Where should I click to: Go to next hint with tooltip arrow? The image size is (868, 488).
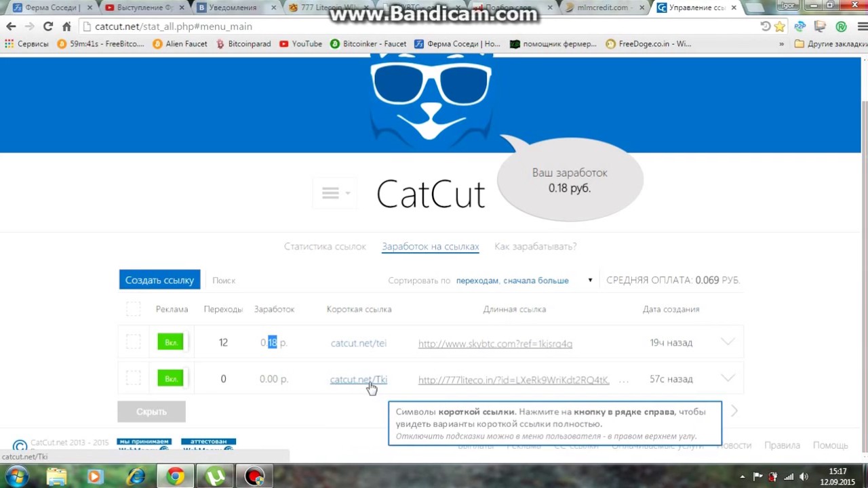click(734, 411)
